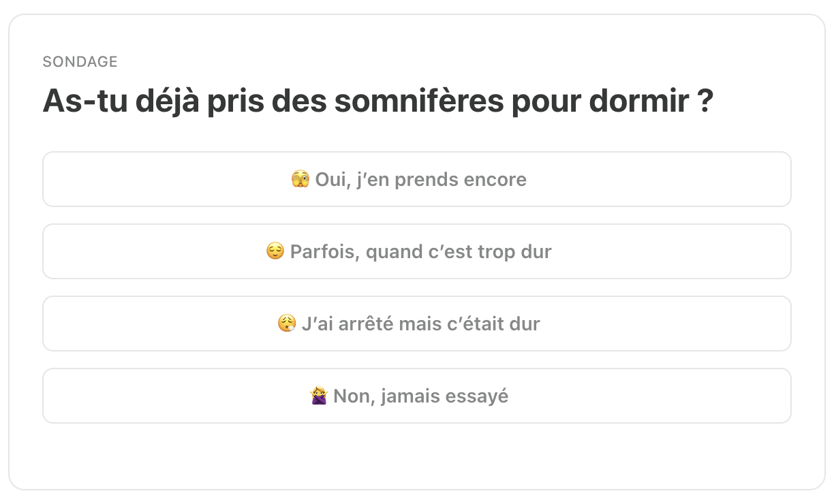Click the woman gesturing no emoji
The image size is (834, 504).
[319, 396]
